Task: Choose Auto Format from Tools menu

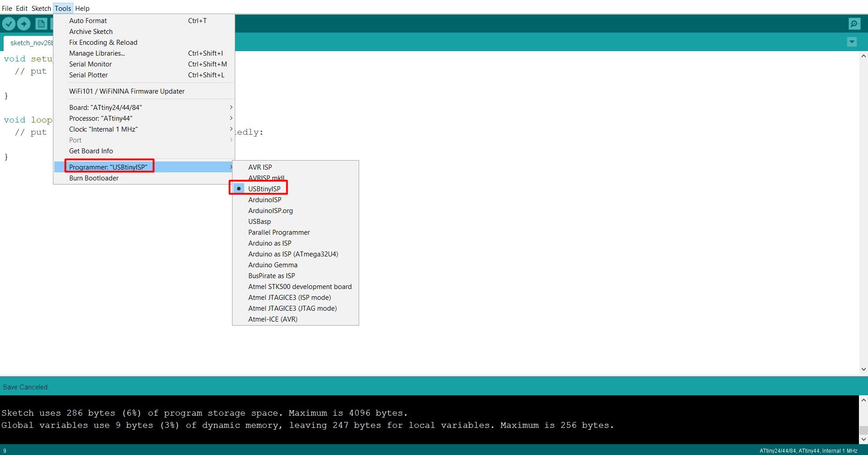Action: tap(144, 21)
